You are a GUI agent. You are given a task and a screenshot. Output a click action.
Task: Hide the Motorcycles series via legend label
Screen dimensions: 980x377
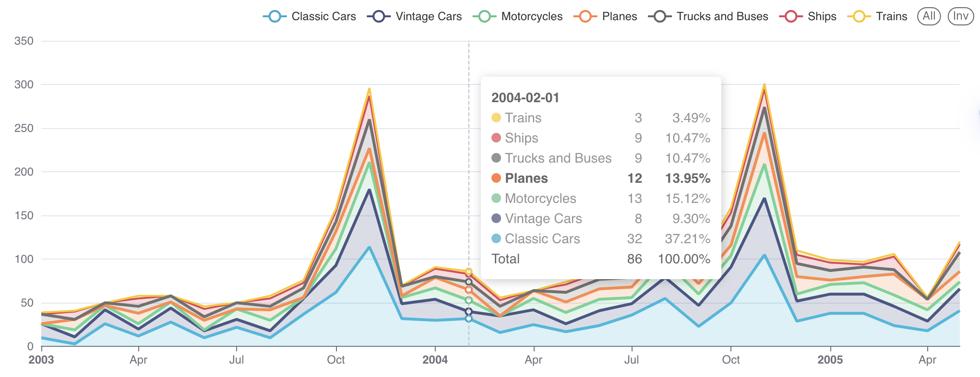pyautogui.click(x=531, y=16)
